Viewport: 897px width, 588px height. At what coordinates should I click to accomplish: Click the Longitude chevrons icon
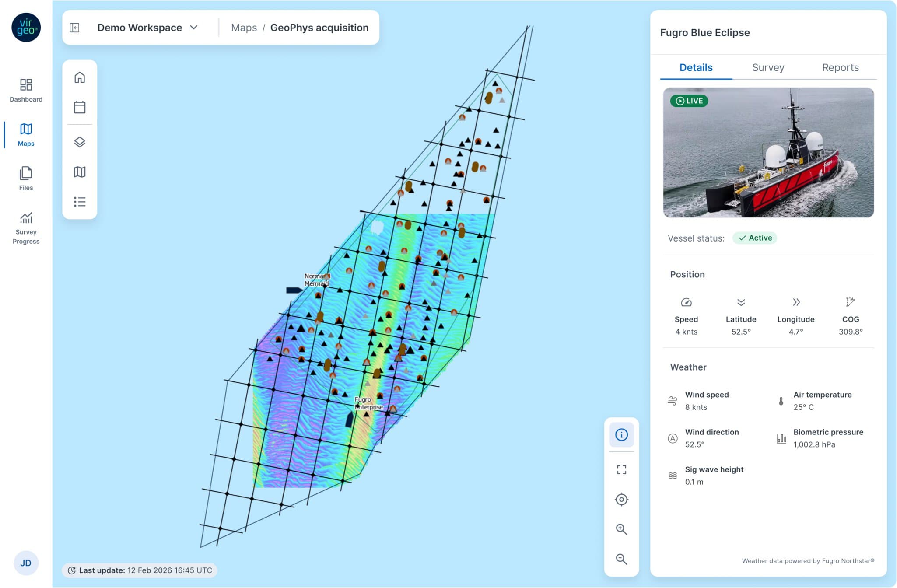[x=796, y=302]
